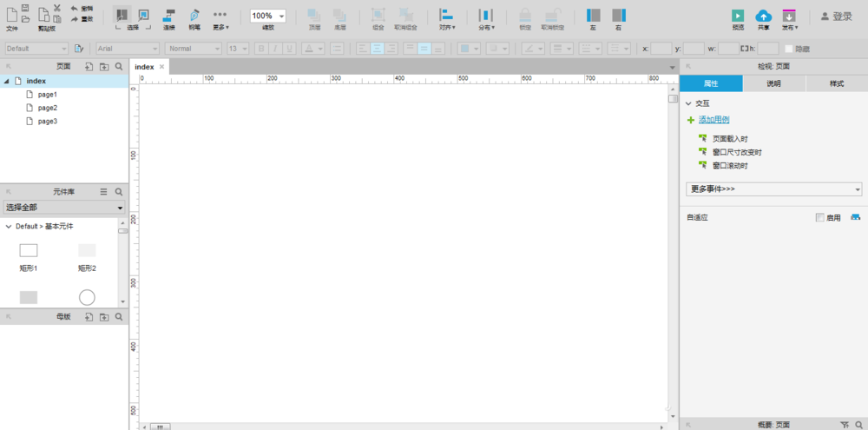868x430 pixels.
Task: Open the 更多事件>>> dropdown
Action: point(774,189)
